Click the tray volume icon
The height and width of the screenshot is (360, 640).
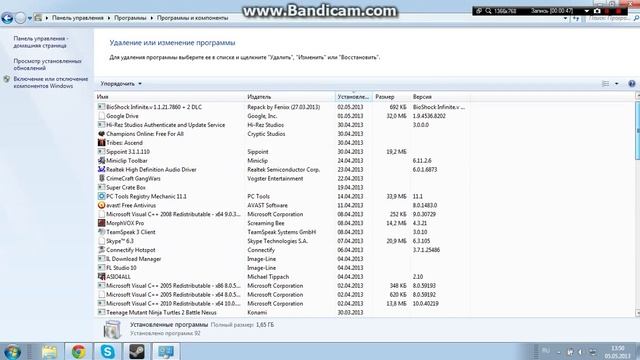click(580, 352)
